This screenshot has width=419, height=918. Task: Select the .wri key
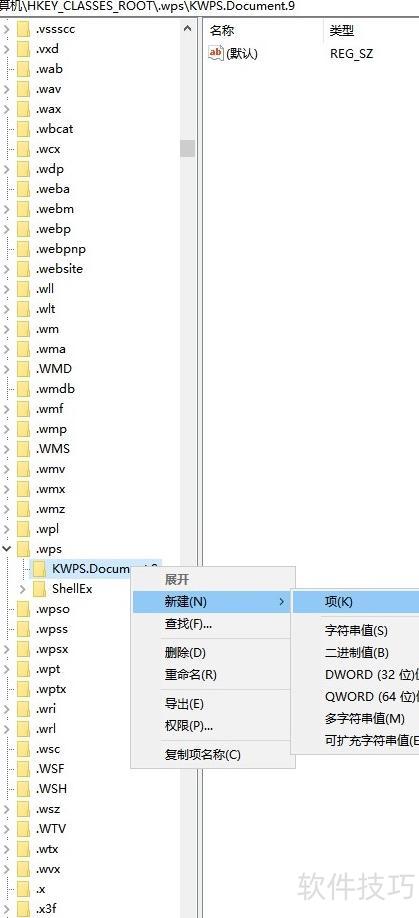46,708
